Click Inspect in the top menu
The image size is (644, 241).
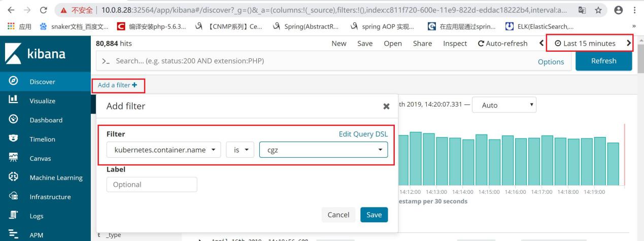[455, 44]
